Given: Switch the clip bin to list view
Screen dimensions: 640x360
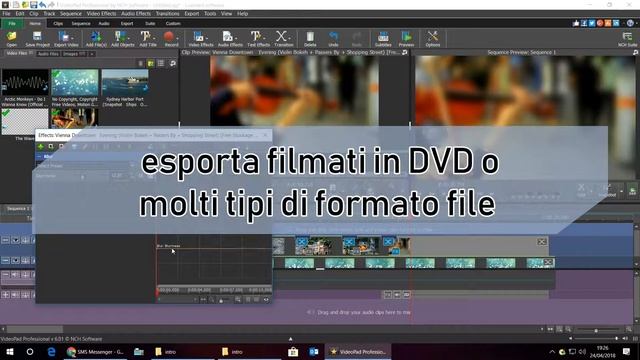Looking at the screenshot, I should (161, 63).
